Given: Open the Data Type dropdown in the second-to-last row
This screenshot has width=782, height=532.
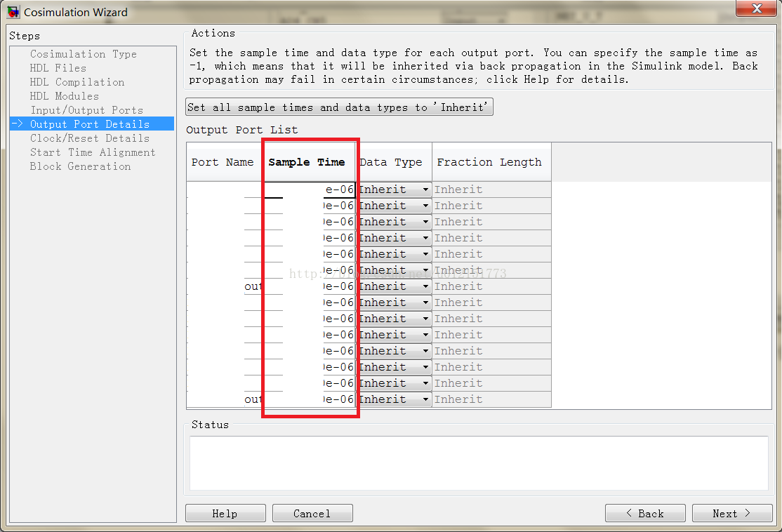Looking at the screenshot, I should [x=394, y=383].
